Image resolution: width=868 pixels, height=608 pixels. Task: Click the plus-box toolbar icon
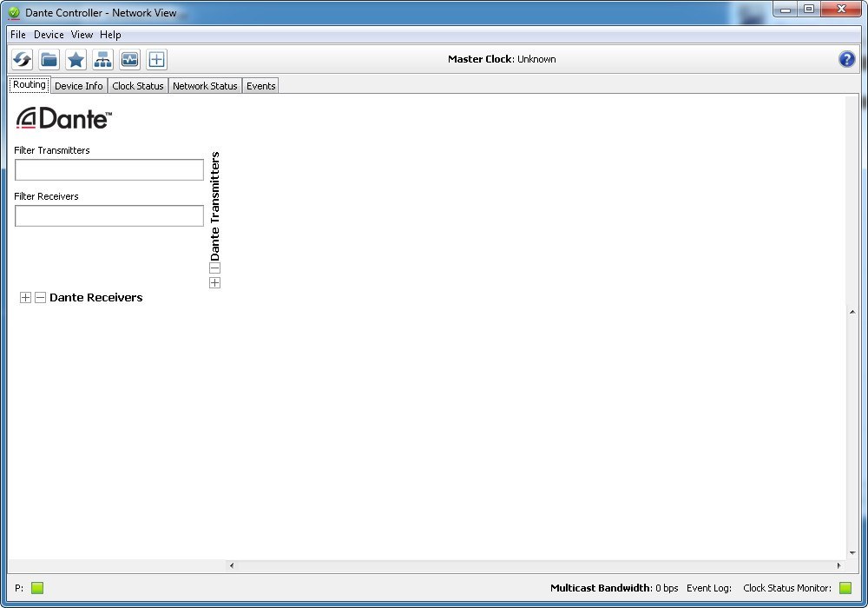click(156, 59)
